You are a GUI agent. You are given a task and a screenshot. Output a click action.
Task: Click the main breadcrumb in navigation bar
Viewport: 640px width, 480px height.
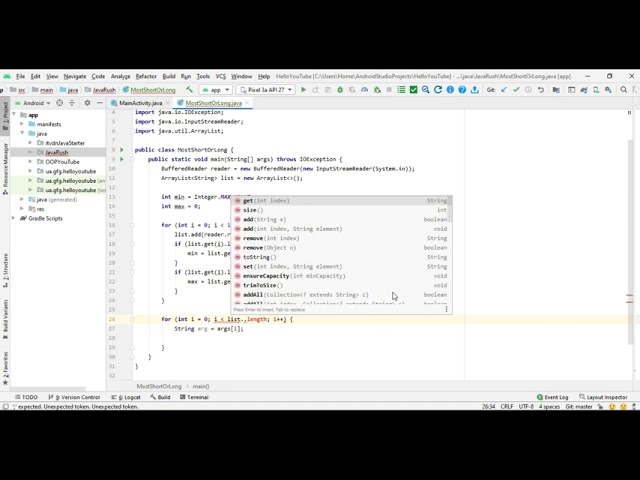click(x=42, y=90)
